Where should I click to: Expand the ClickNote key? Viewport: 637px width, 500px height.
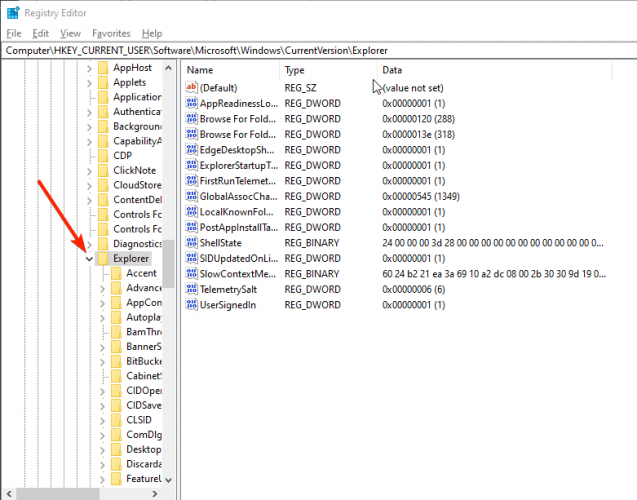coord(89,171)
